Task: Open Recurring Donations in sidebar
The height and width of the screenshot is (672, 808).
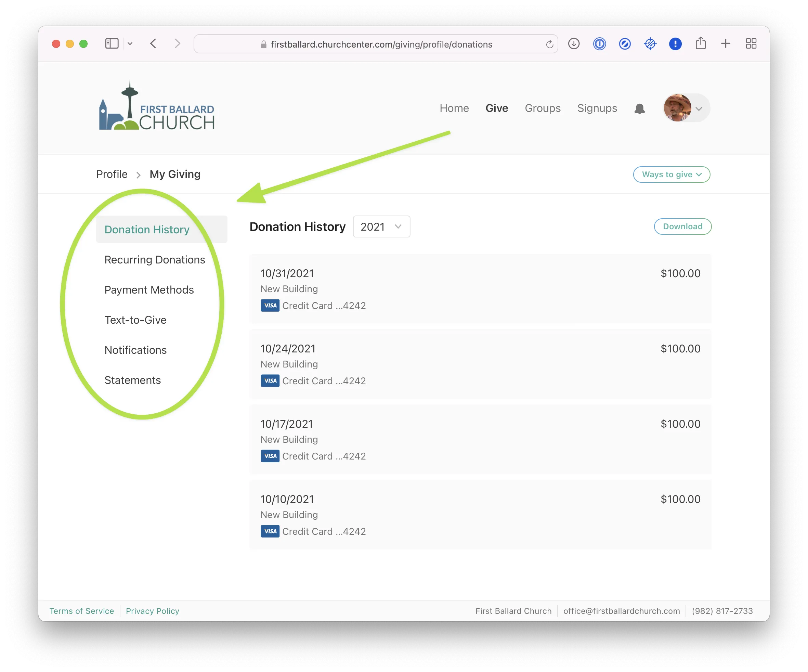Action: [155, 260]
